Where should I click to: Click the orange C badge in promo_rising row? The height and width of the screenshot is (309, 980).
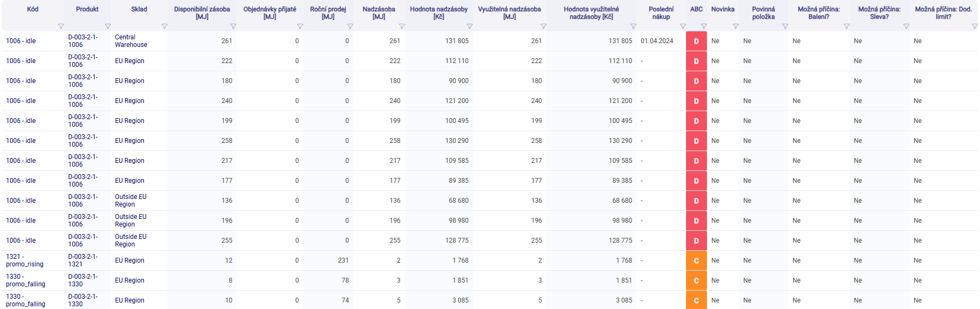click(696, 261)
